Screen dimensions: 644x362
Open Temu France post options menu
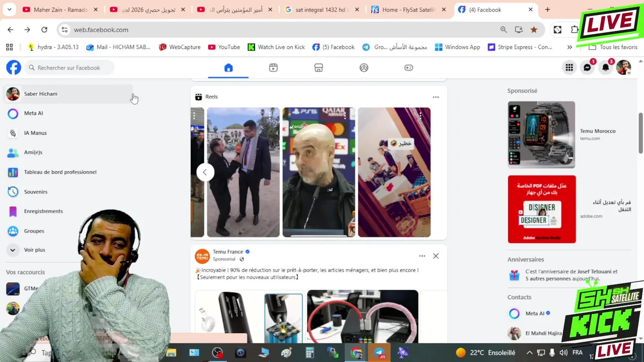pos(422,256)
